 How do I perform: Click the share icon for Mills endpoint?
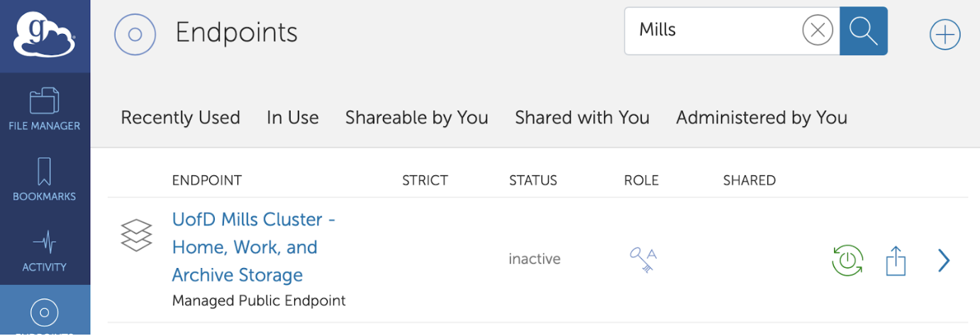tap(896, 261)
